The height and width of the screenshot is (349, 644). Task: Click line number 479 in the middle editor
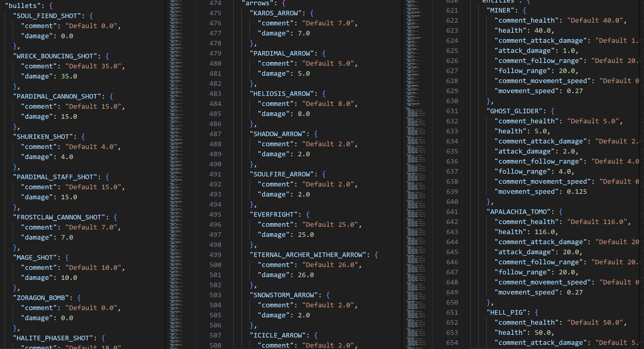pos(215,53)
